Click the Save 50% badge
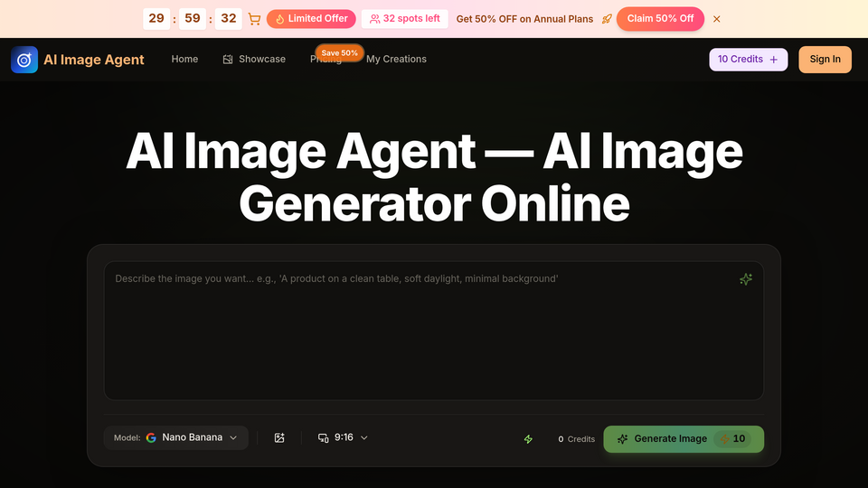 pyautogui.click(x=339, y=52)
